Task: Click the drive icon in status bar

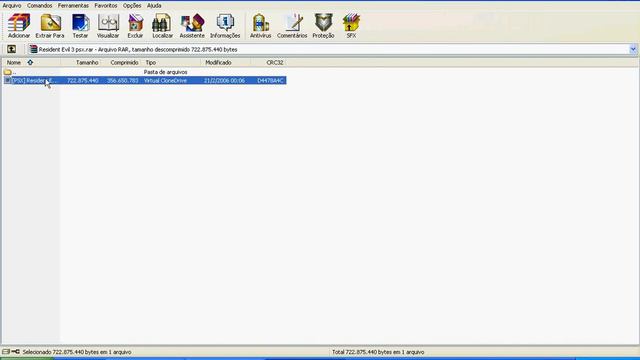Action: 6,351
